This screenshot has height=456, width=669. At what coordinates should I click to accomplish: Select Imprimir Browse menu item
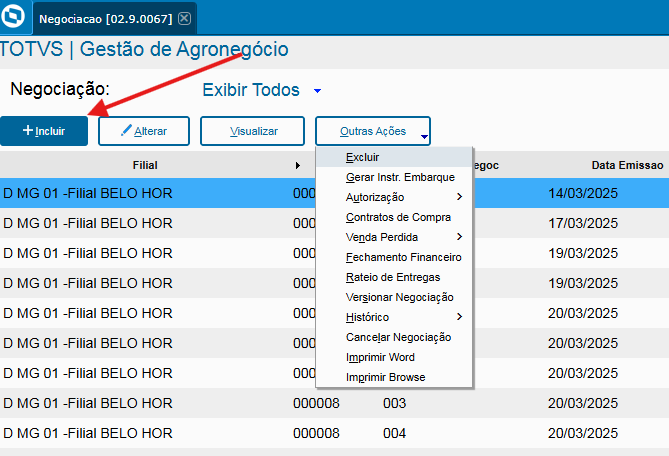point(394,378)
